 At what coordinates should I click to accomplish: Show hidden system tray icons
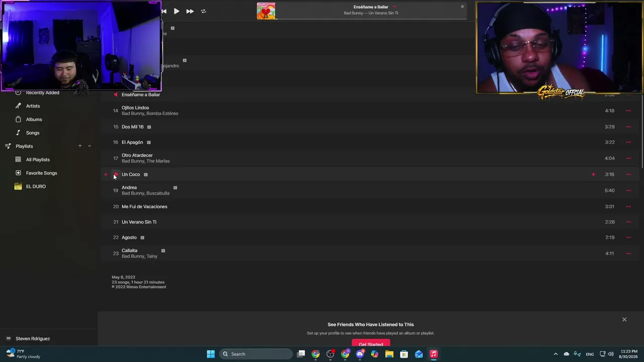click(x=555, y=354)
